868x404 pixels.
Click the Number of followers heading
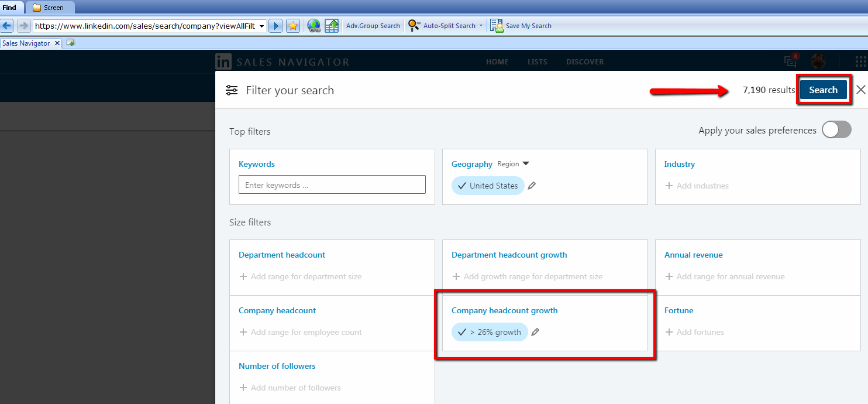277,366
